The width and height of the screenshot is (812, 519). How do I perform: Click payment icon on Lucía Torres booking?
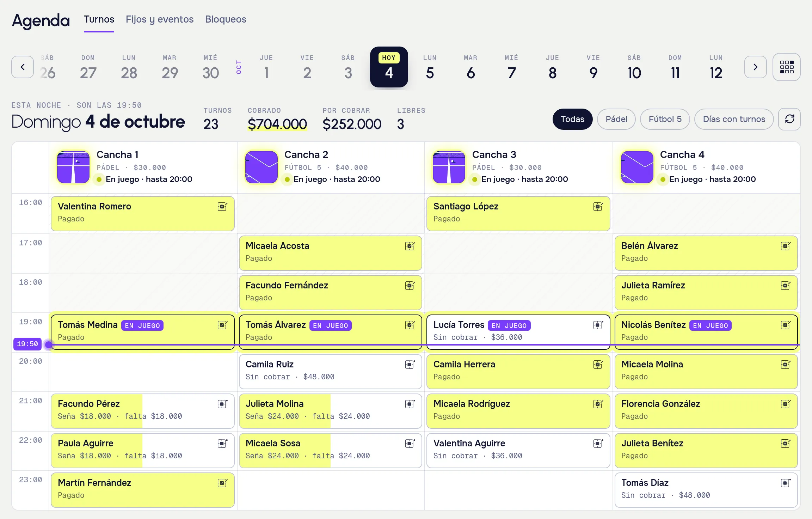598,325
